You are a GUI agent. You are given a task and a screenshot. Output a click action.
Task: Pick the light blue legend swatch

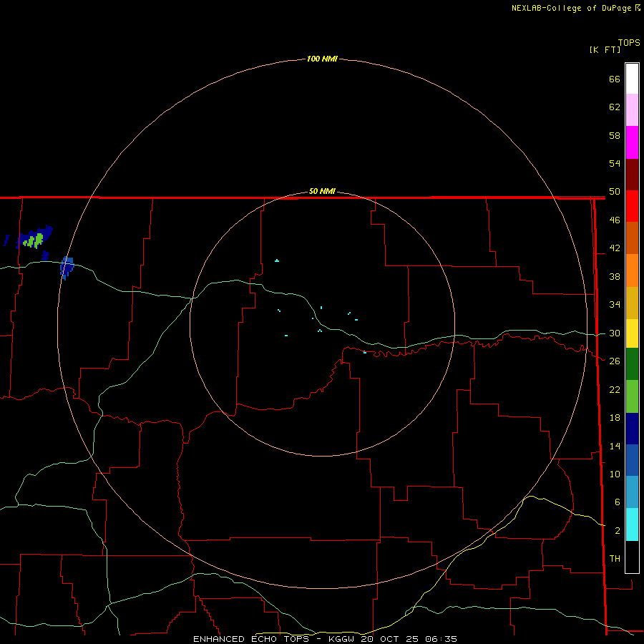(632, 492)
